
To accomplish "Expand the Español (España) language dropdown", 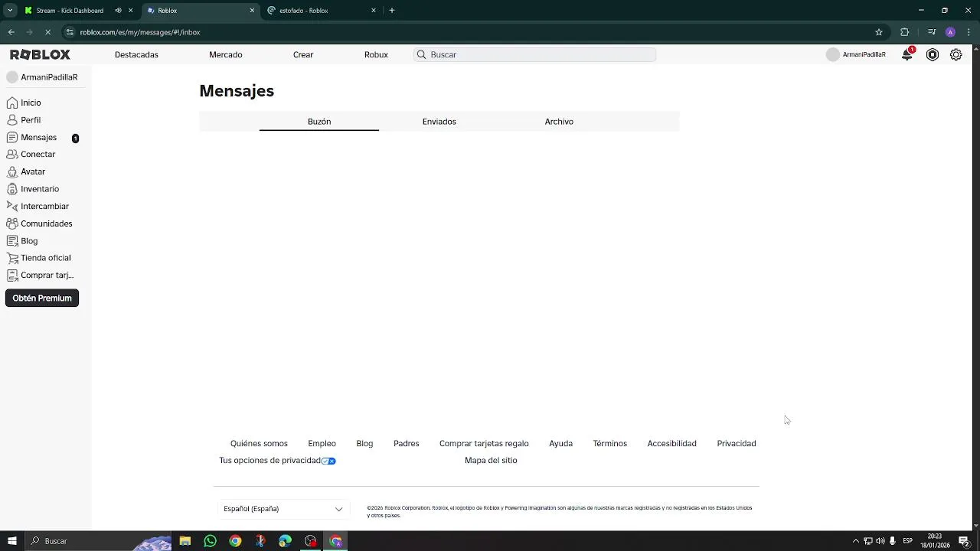I will coord(284,509).
